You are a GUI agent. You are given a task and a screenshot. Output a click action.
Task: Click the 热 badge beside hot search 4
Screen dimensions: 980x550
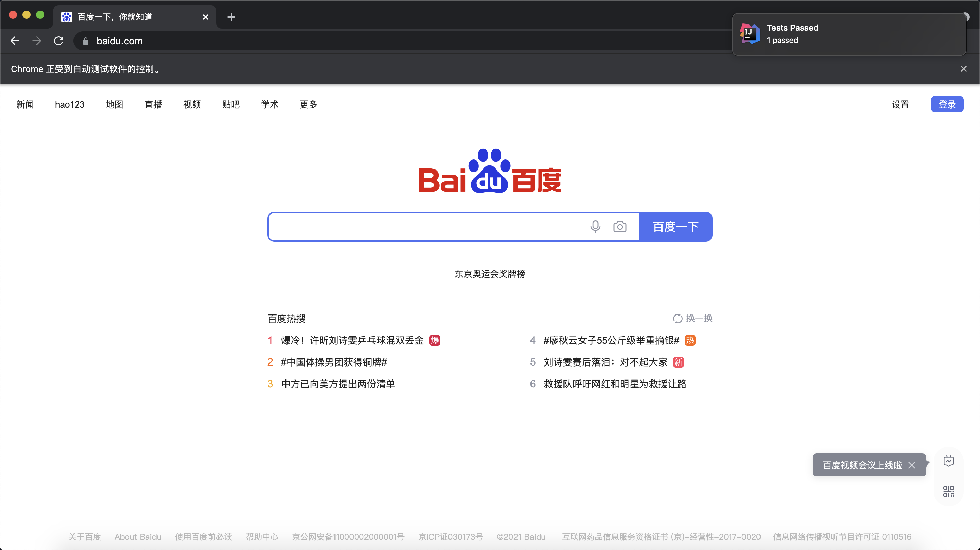coord(690,340)
